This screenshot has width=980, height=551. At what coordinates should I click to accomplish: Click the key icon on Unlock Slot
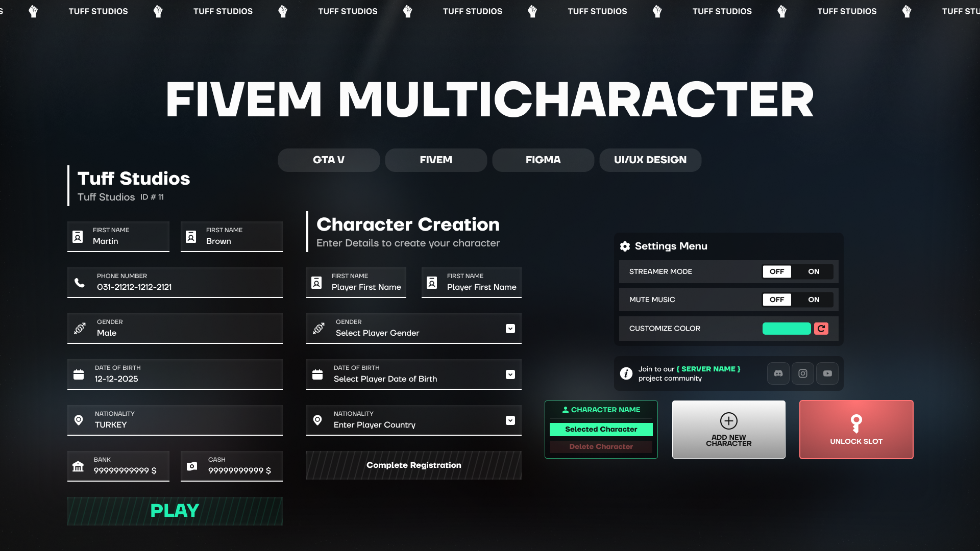click(856, 423)
